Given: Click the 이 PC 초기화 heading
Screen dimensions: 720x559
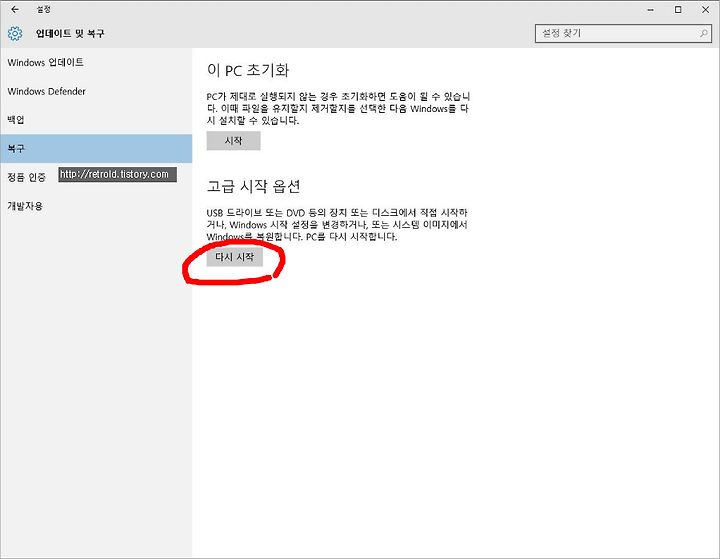Looking at the screenshot, I should point(248,70).
